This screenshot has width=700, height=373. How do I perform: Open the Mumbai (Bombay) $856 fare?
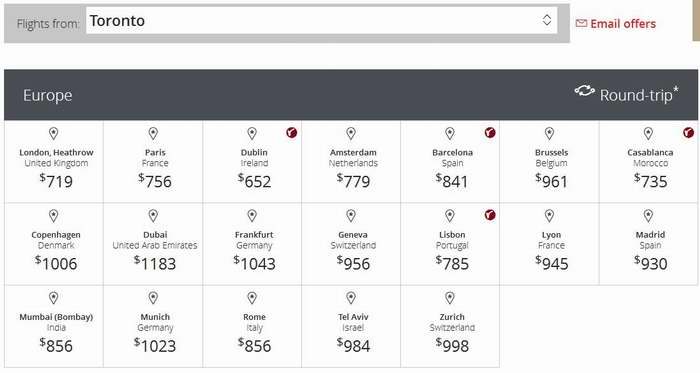click(54, 326)
